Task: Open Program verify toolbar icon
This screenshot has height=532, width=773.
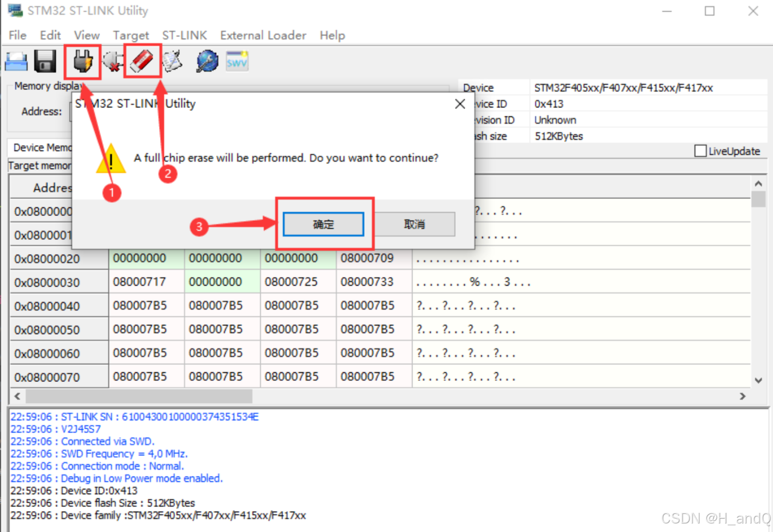Action: pyautogui.click(x=172, y=62)
